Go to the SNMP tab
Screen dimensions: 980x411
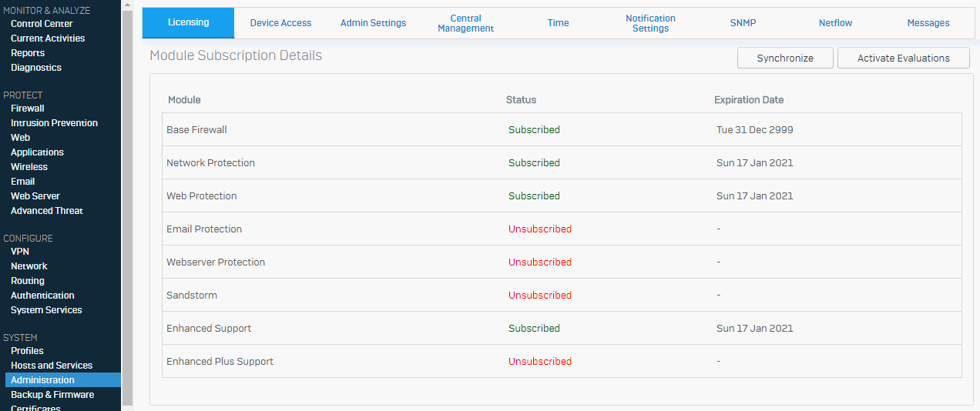(x=743, y=23)
